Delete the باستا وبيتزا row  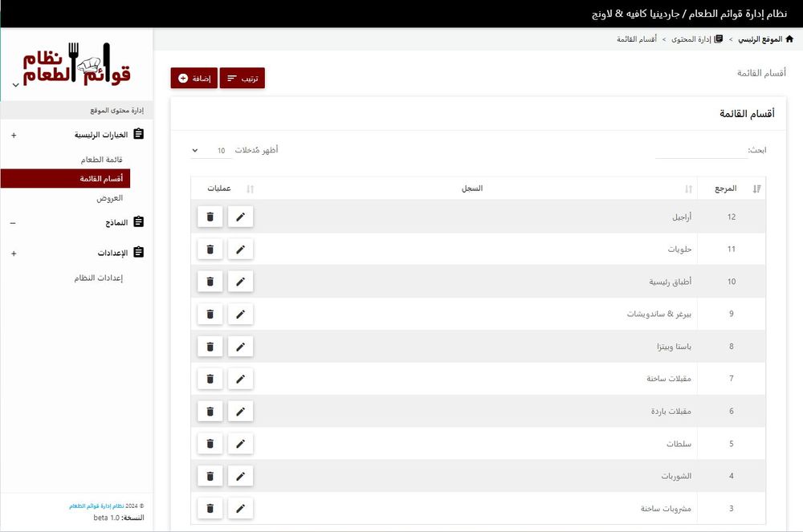(210, 347)
